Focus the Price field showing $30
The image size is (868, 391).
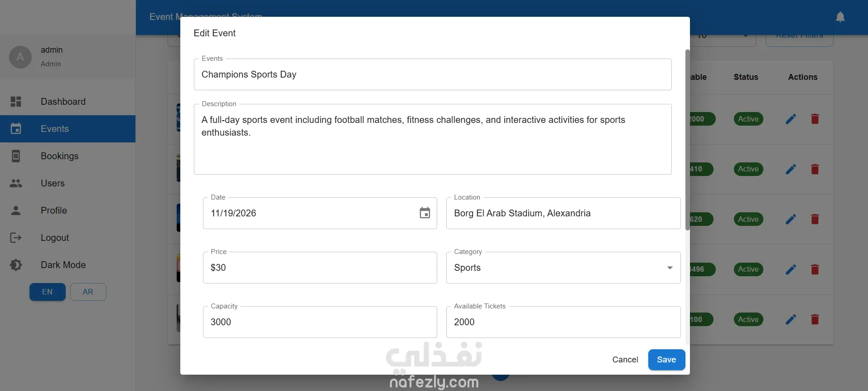point(320,268)
